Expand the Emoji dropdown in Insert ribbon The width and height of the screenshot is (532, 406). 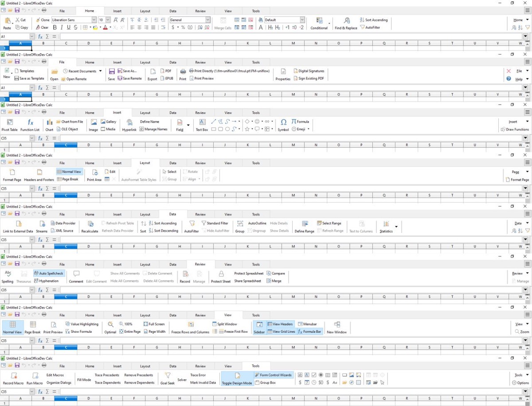coord(309,129)
